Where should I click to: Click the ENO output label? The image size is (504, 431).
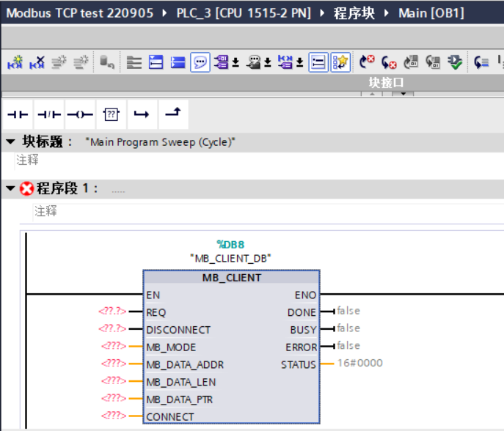tap(305, 295)
